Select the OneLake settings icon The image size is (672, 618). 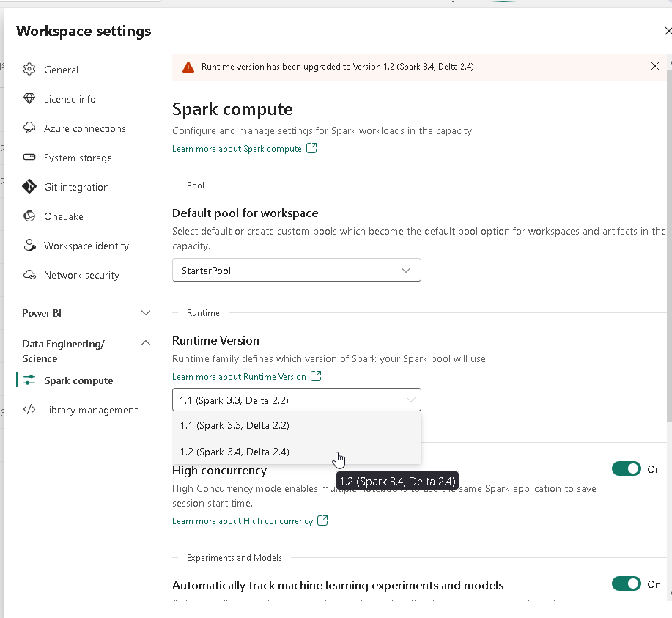click(29, 216)
